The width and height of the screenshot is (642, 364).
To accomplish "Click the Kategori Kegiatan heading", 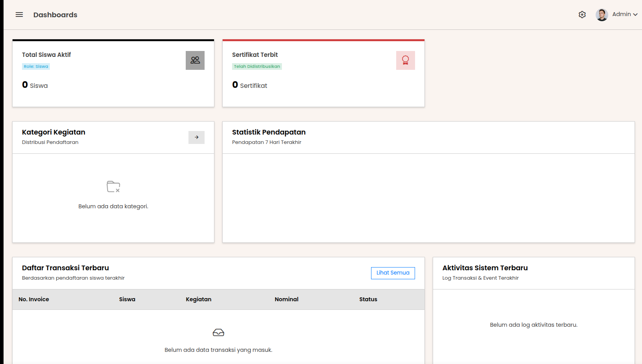I will pyautogui.click(x=53, y=132).
